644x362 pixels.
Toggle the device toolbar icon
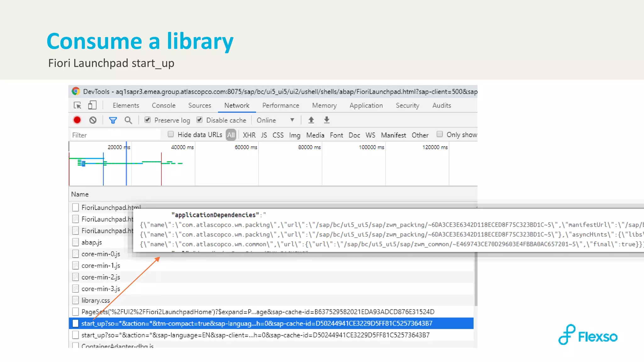coord(92,105)
